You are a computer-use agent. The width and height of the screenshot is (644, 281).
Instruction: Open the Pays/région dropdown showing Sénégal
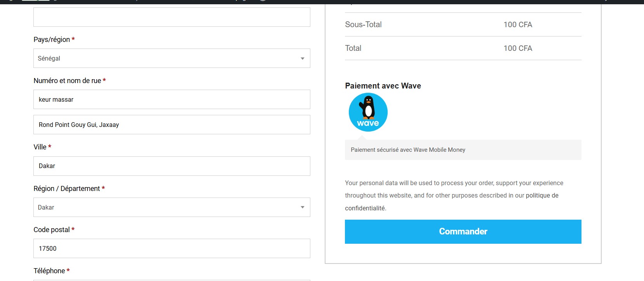172,58
